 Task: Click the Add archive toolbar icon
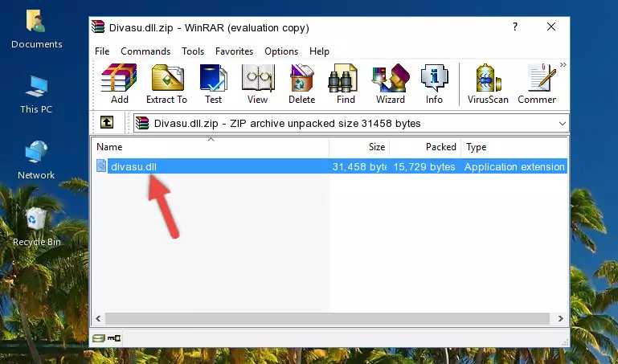coord(119,84)
